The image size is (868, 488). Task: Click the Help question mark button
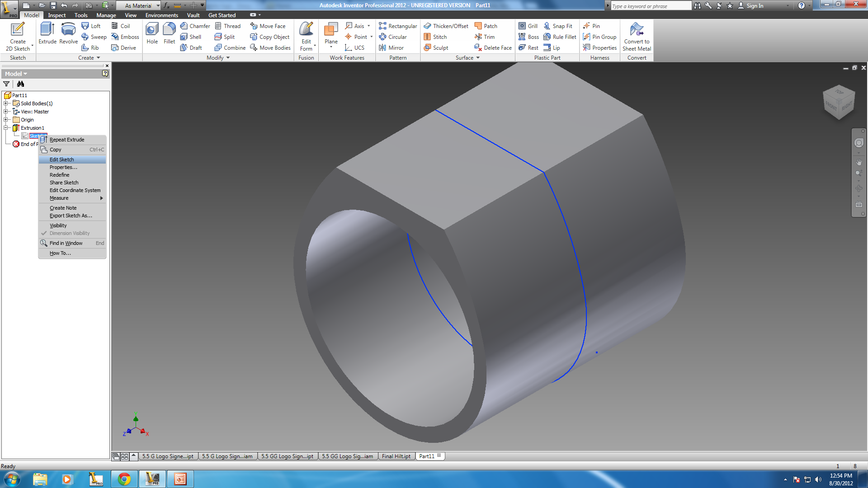pos(801,5)
